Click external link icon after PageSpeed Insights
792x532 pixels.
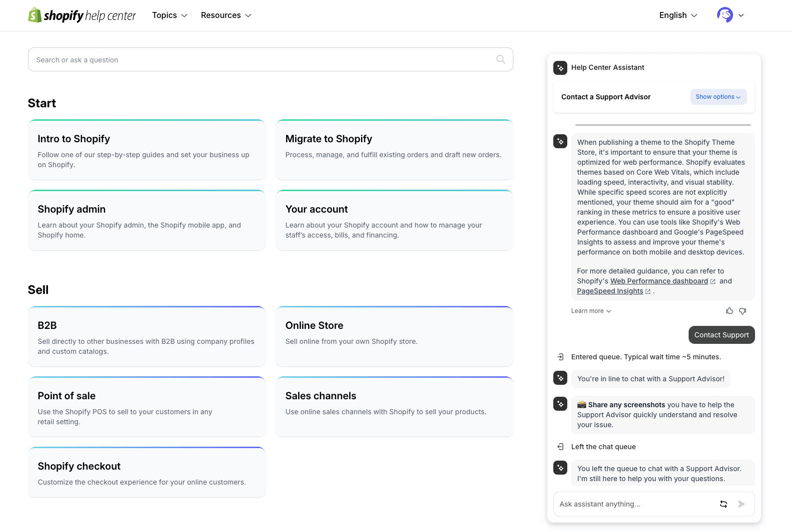(648, 291)
